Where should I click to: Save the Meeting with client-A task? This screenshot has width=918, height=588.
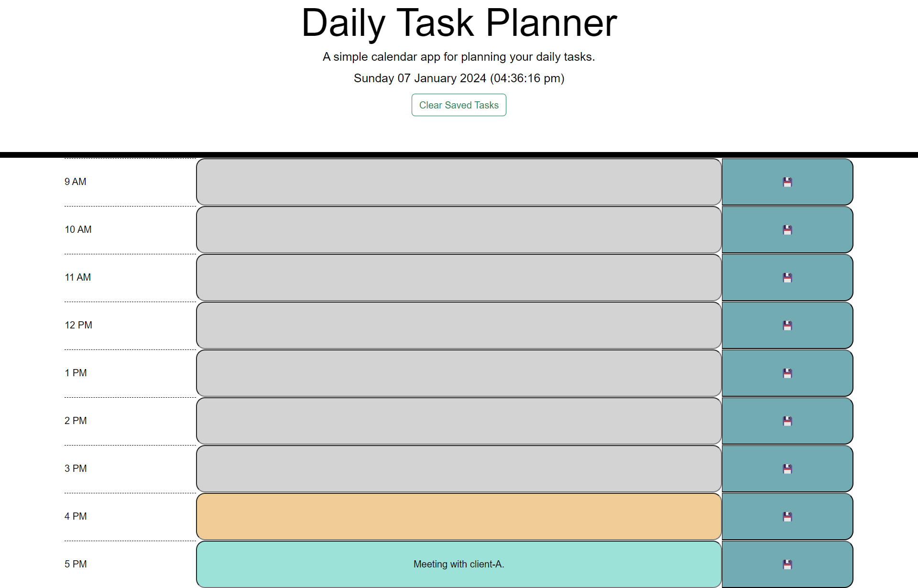click(787, 564)
